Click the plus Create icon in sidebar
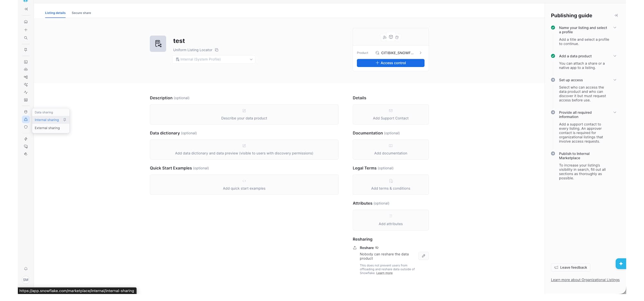644x301 pixels. [x=26, y=30]
